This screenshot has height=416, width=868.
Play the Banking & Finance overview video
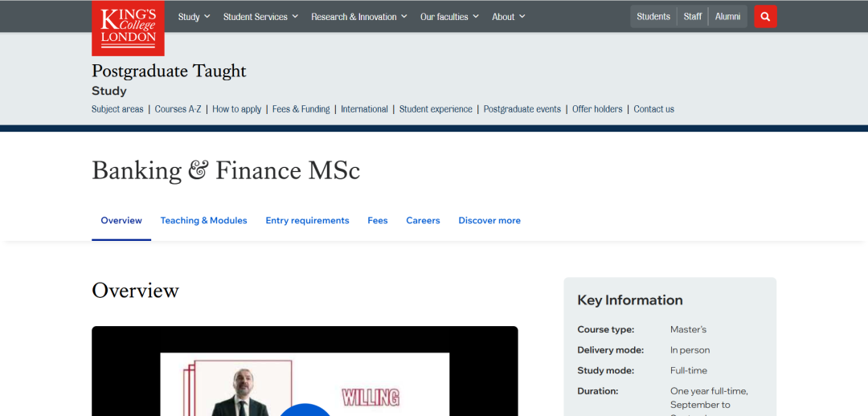pos(305,410)
